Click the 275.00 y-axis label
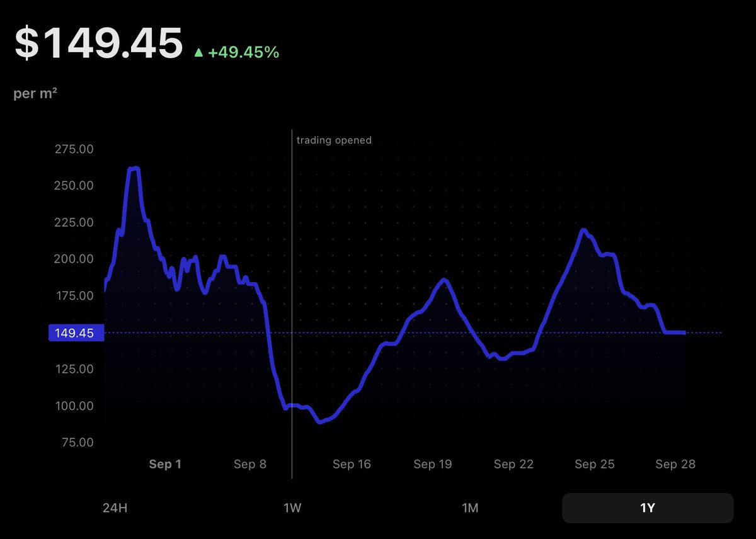Viewport: 756px width, 539px height. (x=74, y=149)
